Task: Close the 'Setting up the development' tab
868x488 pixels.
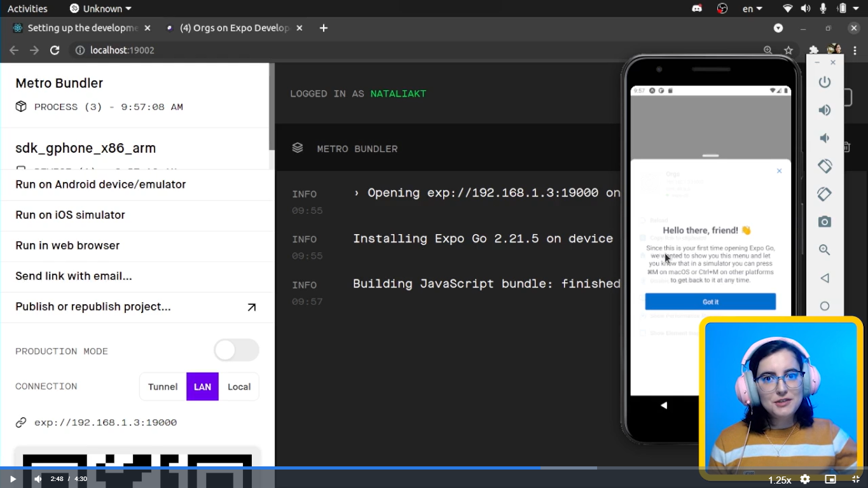Action: point(148,28)
